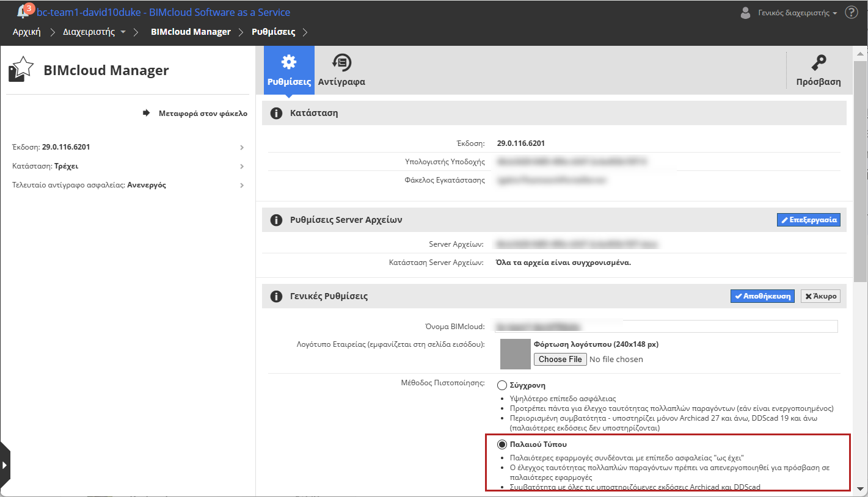Open the Γενικός διαχειριστής user dropdown

click(x=798, y=13)
